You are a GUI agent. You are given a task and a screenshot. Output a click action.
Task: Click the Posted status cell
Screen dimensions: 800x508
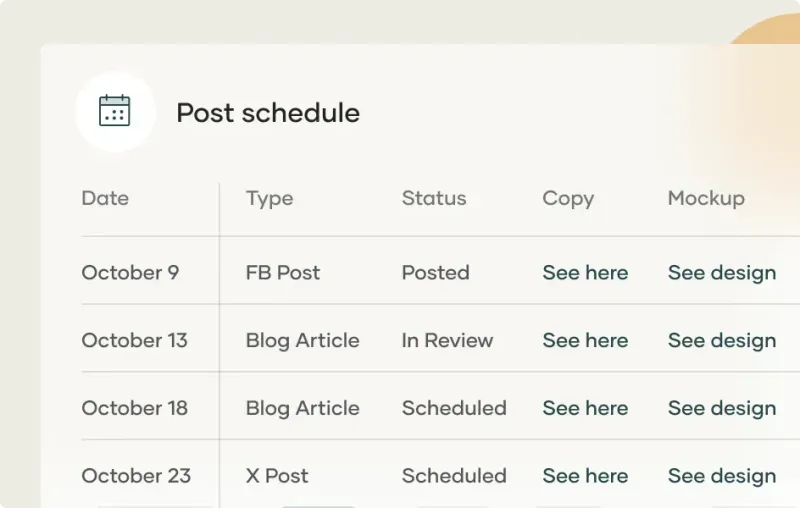pyautogui.click(x=435, y=273)
